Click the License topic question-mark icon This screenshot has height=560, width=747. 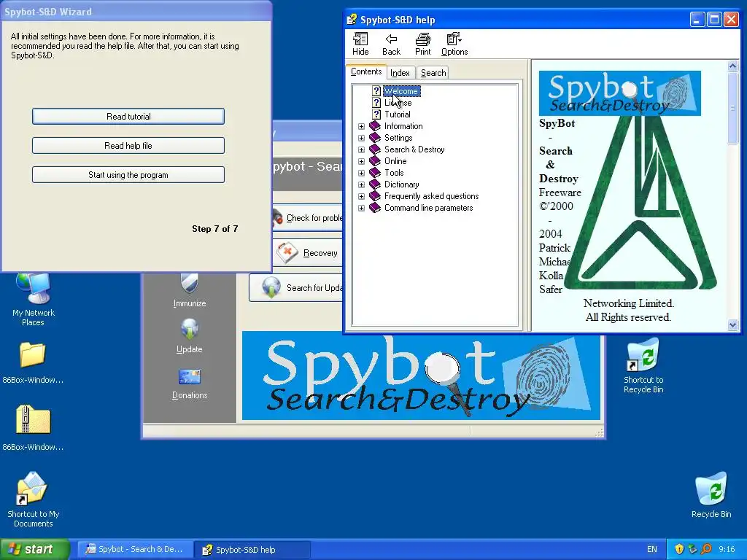pyautogui.click(x=376, y=103)
